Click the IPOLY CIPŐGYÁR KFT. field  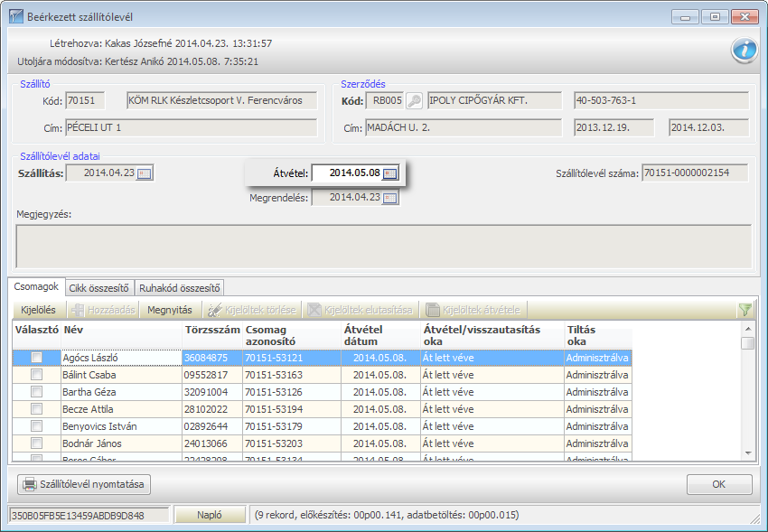coord(495,101)
